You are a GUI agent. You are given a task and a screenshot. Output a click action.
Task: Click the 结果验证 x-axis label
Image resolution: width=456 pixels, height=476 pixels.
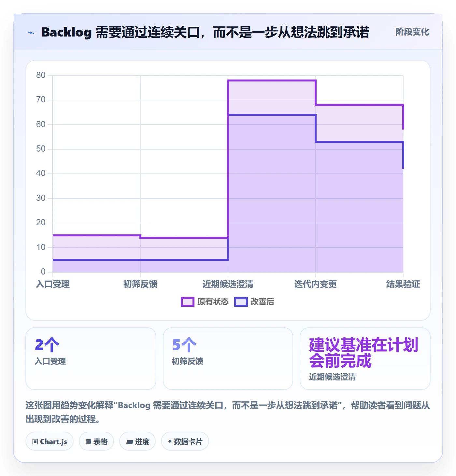403,284
